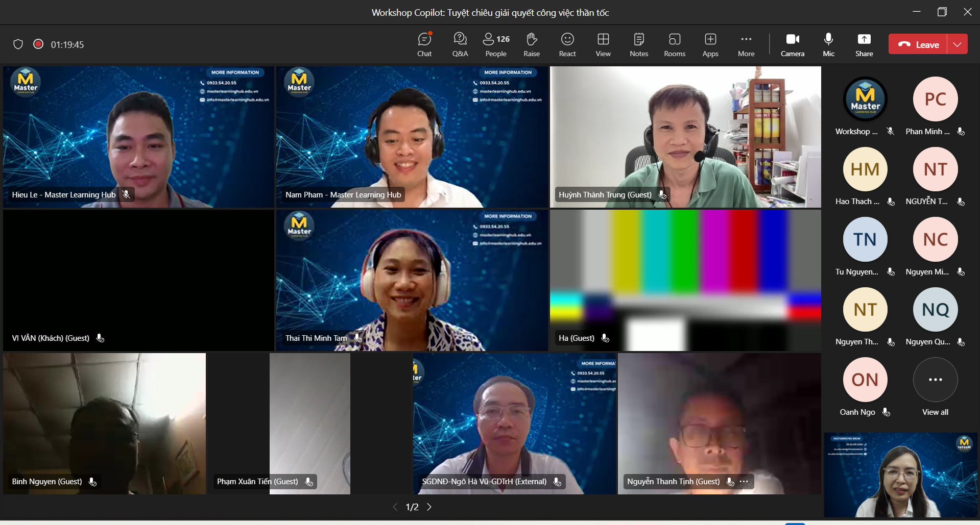Select Huỳnh Thành Trung's video tile
Viewport: 980px width, 525px height.
[x=684, y=137]
